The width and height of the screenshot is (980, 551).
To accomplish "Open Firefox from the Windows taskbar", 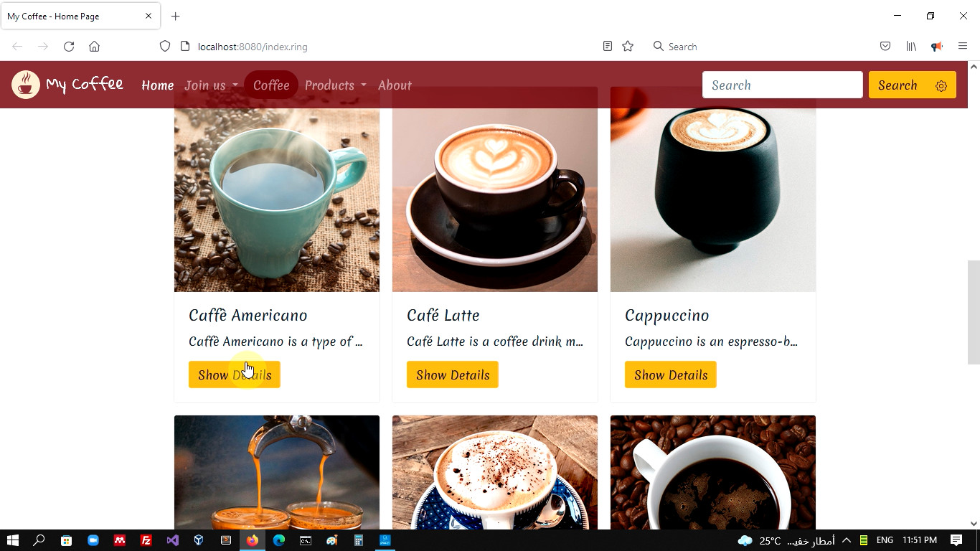I will [x=253, y=540].
